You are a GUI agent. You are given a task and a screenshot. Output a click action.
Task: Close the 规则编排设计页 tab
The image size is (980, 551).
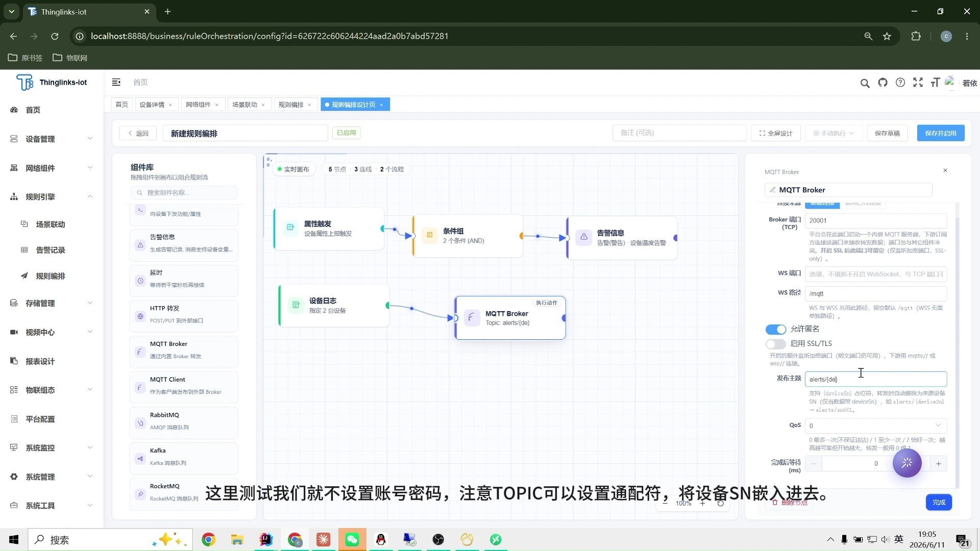[381, 105]
